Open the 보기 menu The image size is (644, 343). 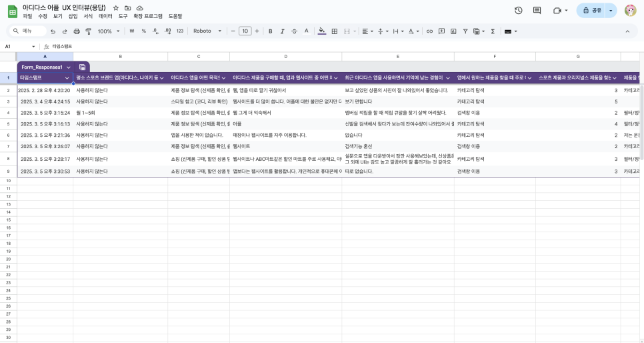58,17
